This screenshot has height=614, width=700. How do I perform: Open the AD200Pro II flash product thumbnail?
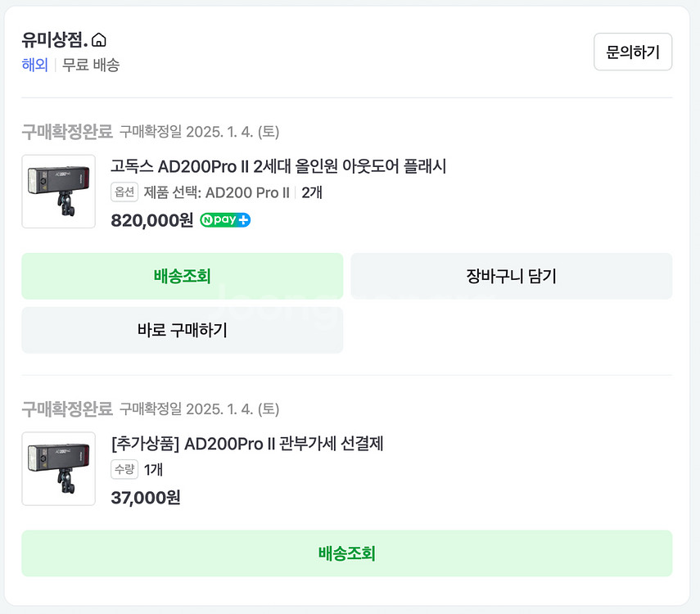point(58,192)
